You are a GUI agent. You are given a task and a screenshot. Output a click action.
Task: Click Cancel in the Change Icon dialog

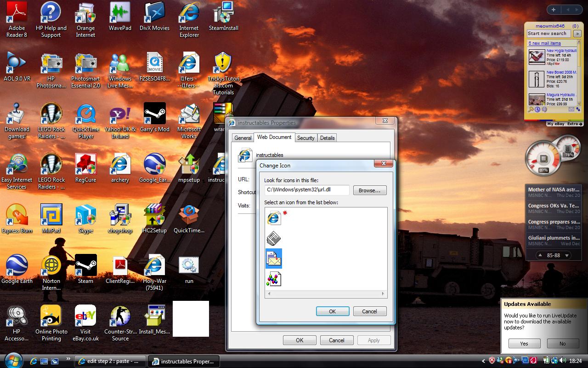pyautogui.click(x=369, y=311)
